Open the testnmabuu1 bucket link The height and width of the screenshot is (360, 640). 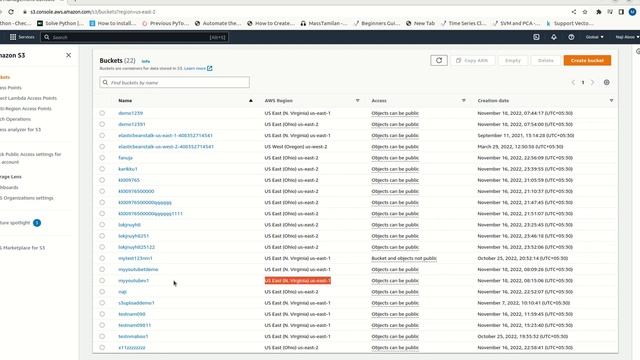pyautogui.click(x=133, y=336)
